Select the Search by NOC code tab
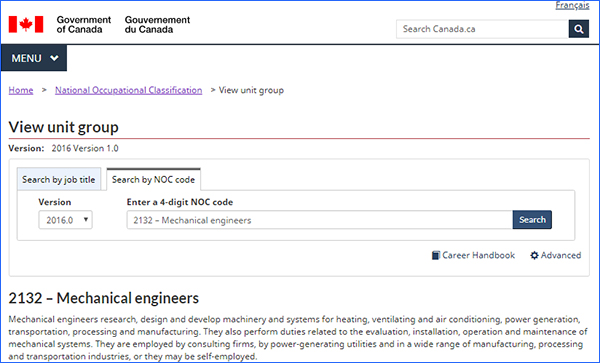Image resolution: width=600 pixels, height=363 pixels. pyautogui.click(x=153, y=179)
